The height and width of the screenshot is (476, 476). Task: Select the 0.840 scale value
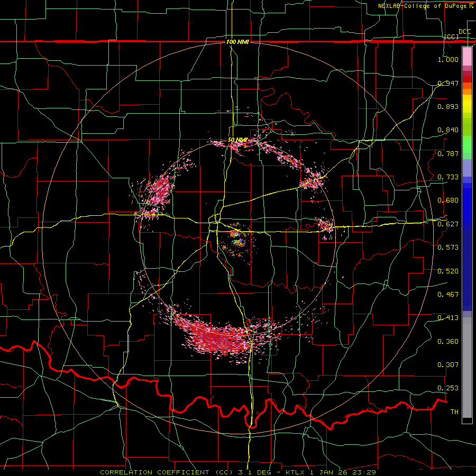448,130
